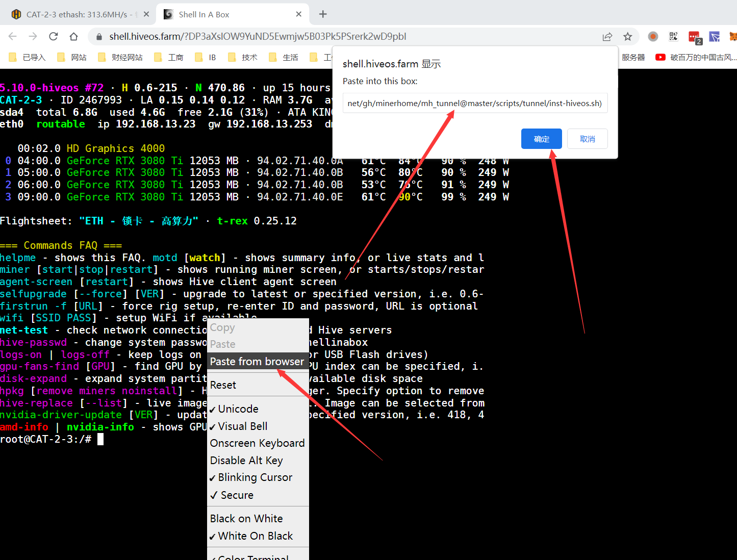Image resolution: width=737 pixels, height=560 pixels.
Task: Open a new browser tab
Action: coord(323,14)
